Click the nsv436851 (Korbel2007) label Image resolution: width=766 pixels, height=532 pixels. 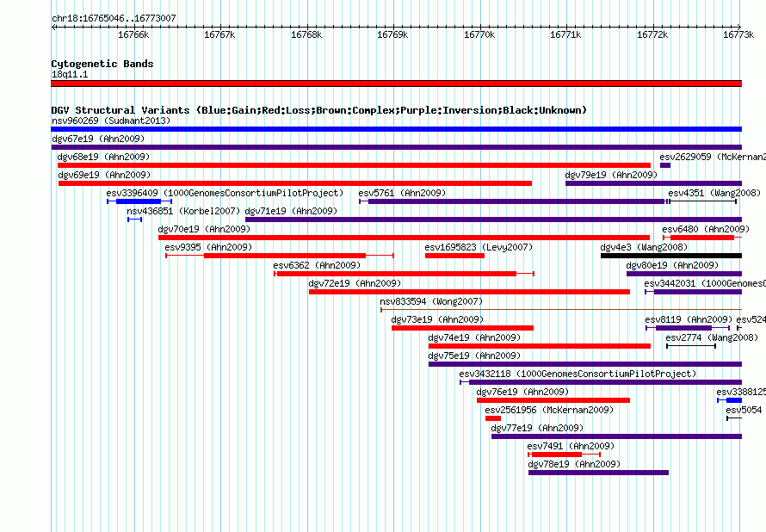tap(183, 211)
